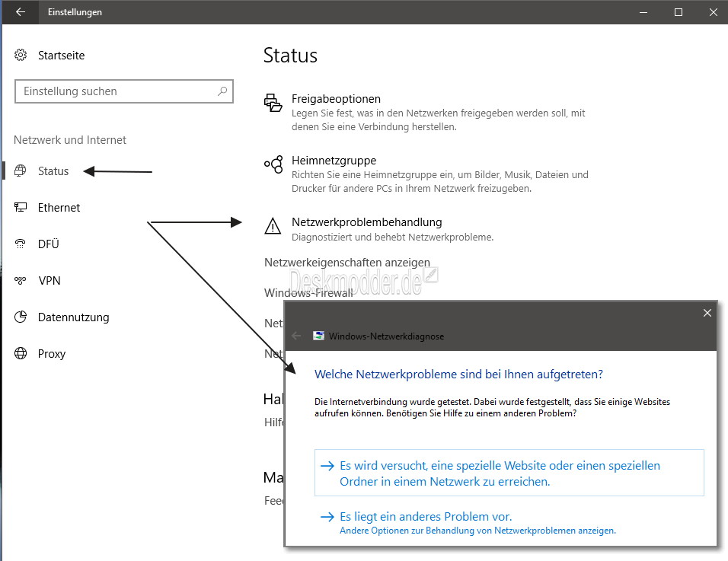
Task: Choose Es liegt ein anderes Problem vor
Action: [x=426, y=516]
